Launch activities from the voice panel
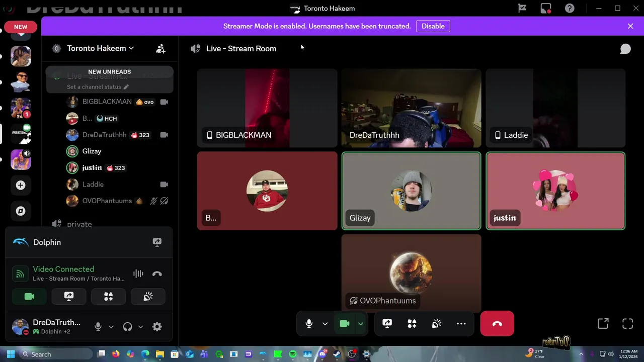Viewport: 644px width, 362px height. 108,297
